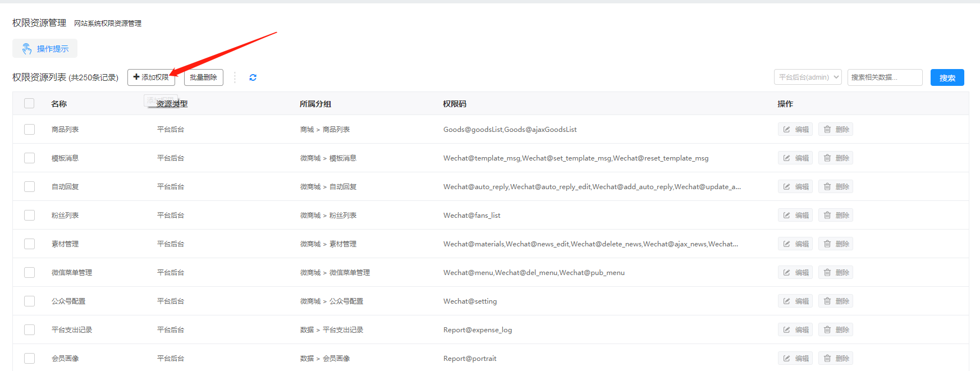Open the 平台后台(admin) dropdown

click(x=807, y=77)
